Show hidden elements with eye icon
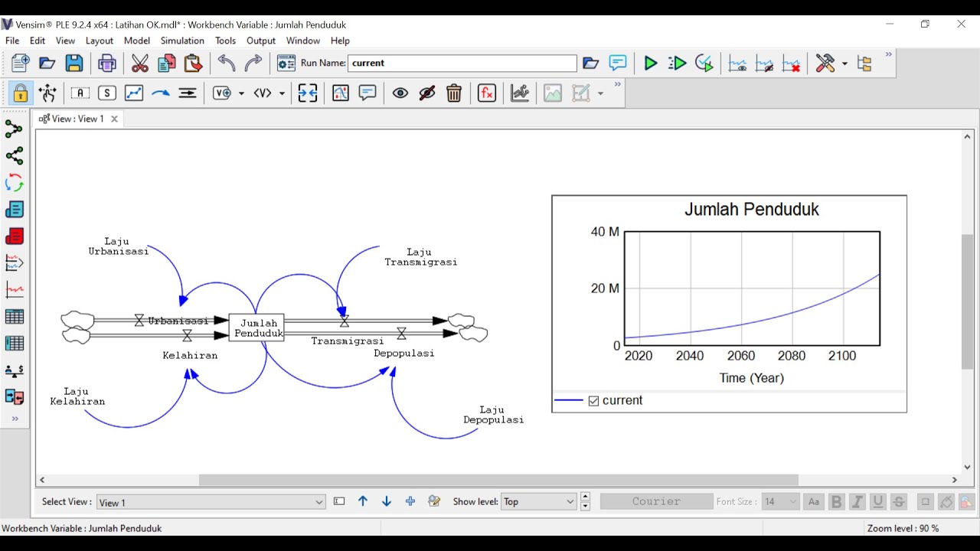Screen dimensions: 980x551 pos(400,93)
